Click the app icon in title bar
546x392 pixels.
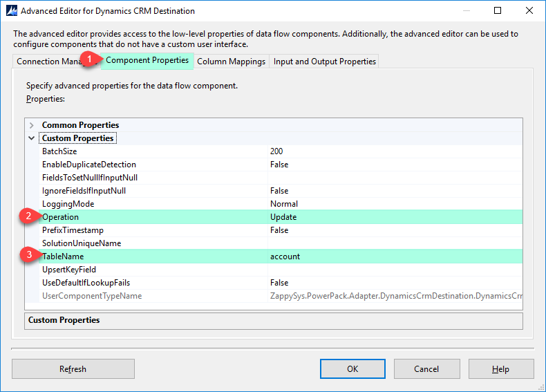point(11,11)
